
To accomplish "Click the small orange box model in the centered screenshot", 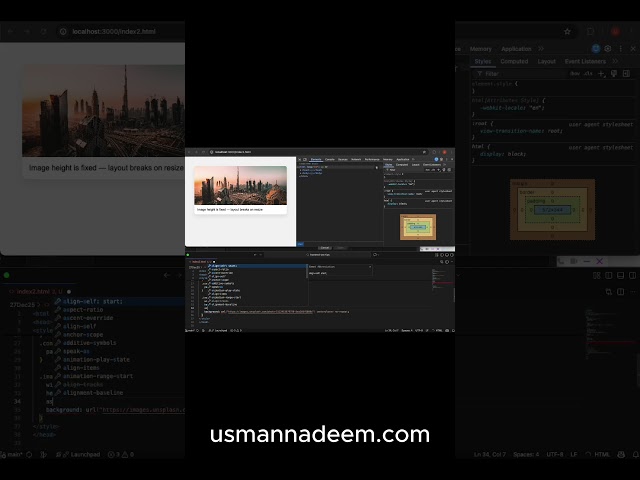I will pos(418,227).
